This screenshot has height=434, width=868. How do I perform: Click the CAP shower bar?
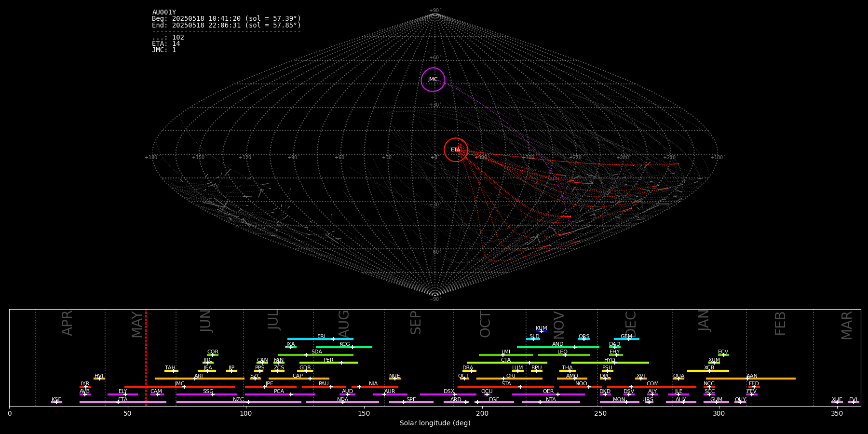[x=299, y=379]
